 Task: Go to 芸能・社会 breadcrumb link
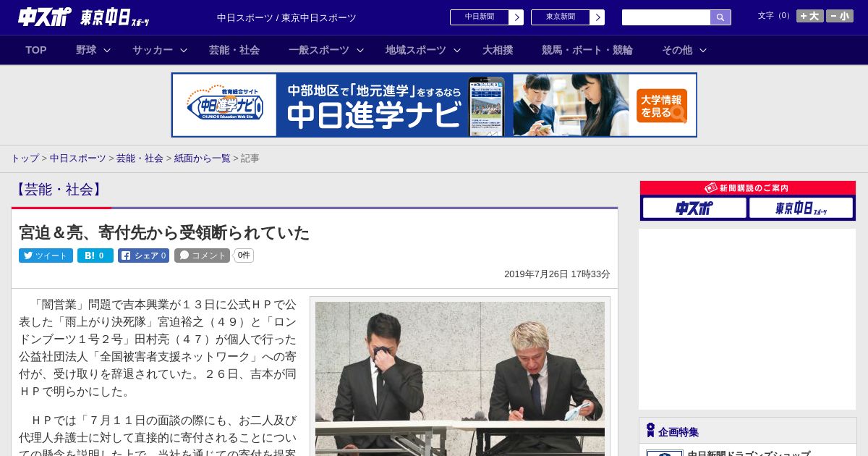click(x=140, y=159)
